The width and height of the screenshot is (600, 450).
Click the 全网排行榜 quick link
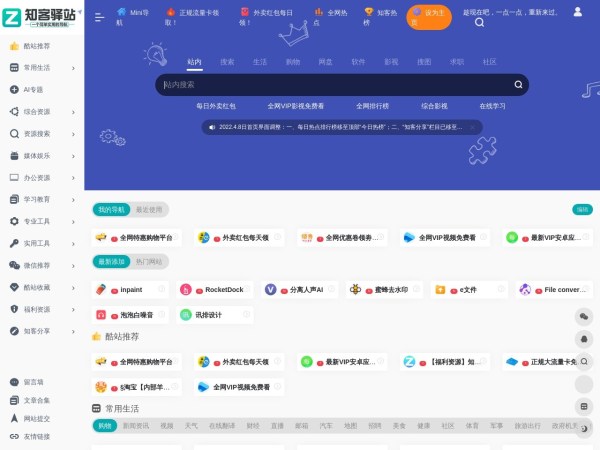(372, 105)
